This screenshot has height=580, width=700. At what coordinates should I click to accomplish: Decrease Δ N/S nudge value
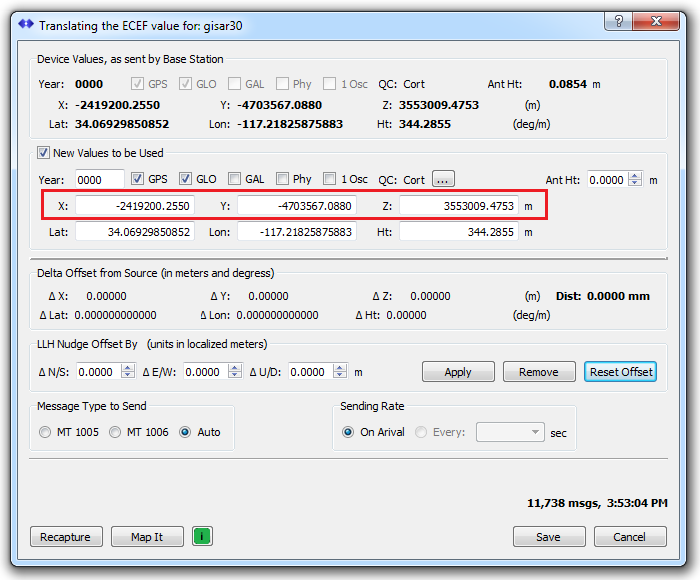click(128, 375)
